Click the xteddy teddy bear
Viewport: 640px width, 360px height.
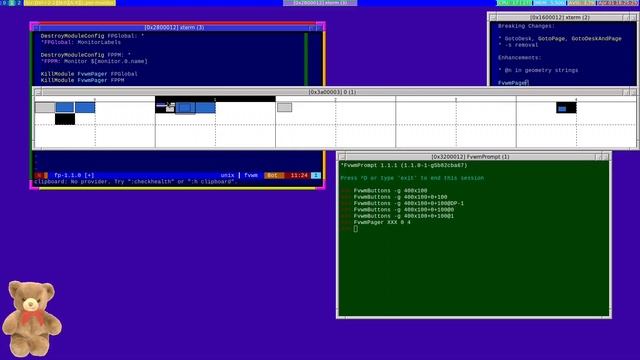click(32, 318)
